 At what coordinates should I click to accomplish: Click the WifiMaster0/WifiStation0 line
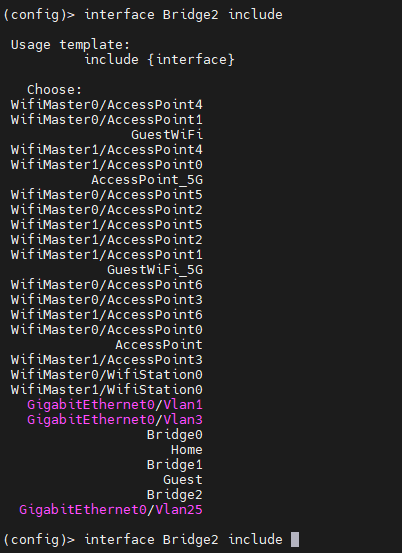(107, 375)
